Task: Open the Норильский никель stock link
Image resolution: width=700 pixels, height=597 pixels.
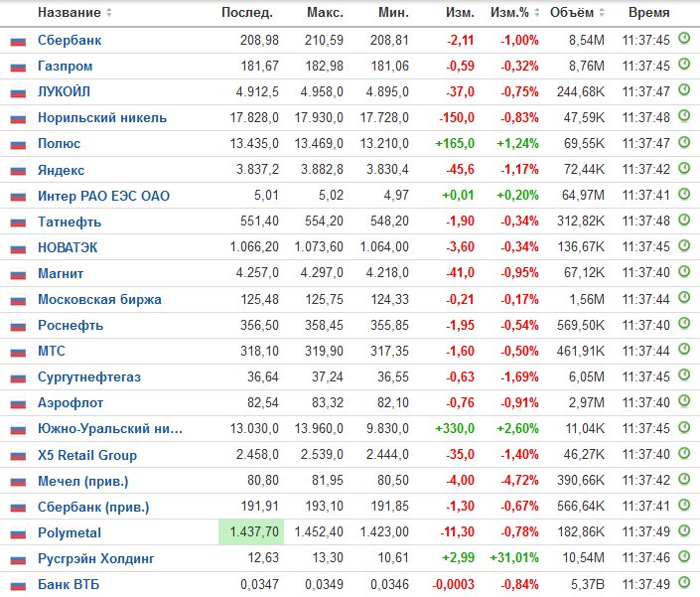Action: tap(102, 118)
